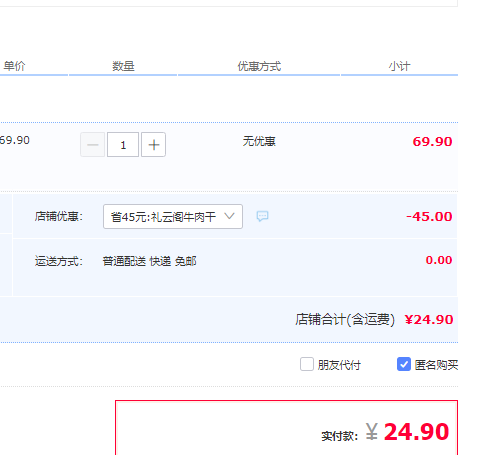Click the 实付款 ¥24.90 amount

(407, 432)
